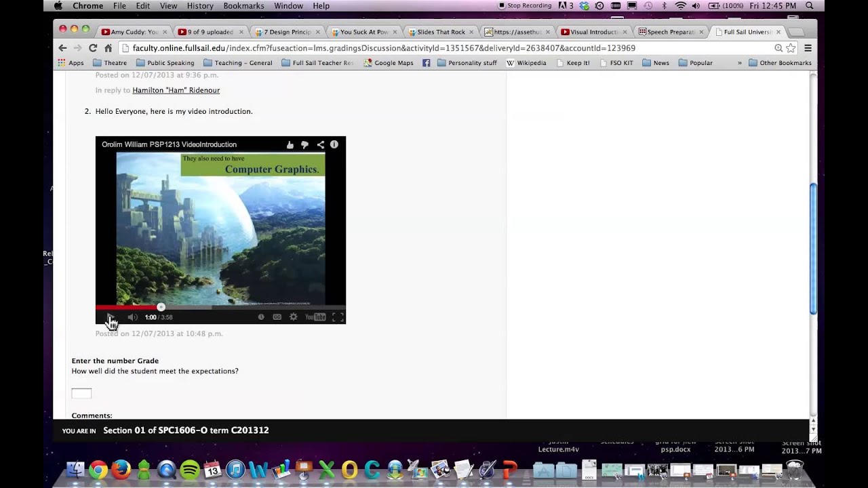Open Wi-Fi status menu
The image size is (868, 488).
click(680, 5)
